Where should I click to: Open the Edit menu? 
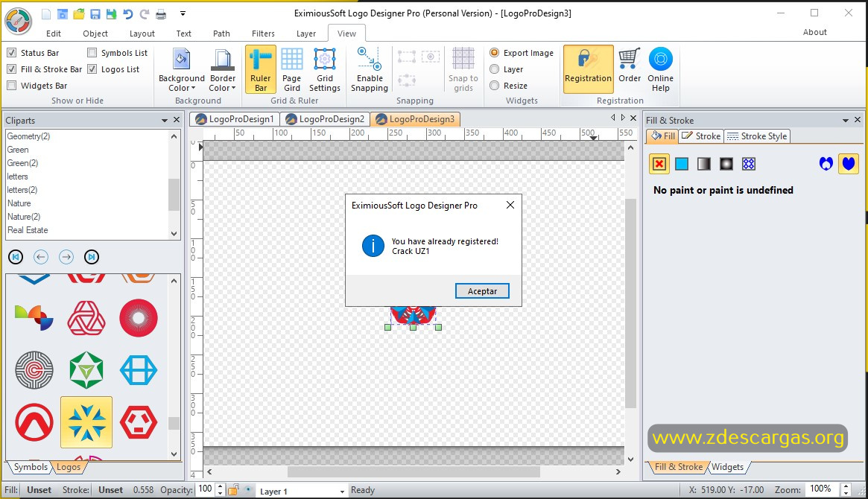pyautogui.click(x=54, y=34)
